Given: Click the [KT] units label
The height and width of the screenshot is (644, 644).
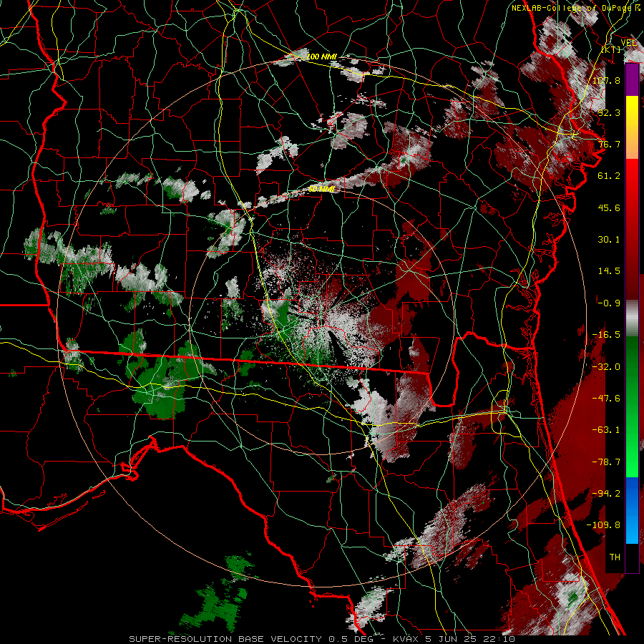Looking at the screenshot, I should click(611, 49).
